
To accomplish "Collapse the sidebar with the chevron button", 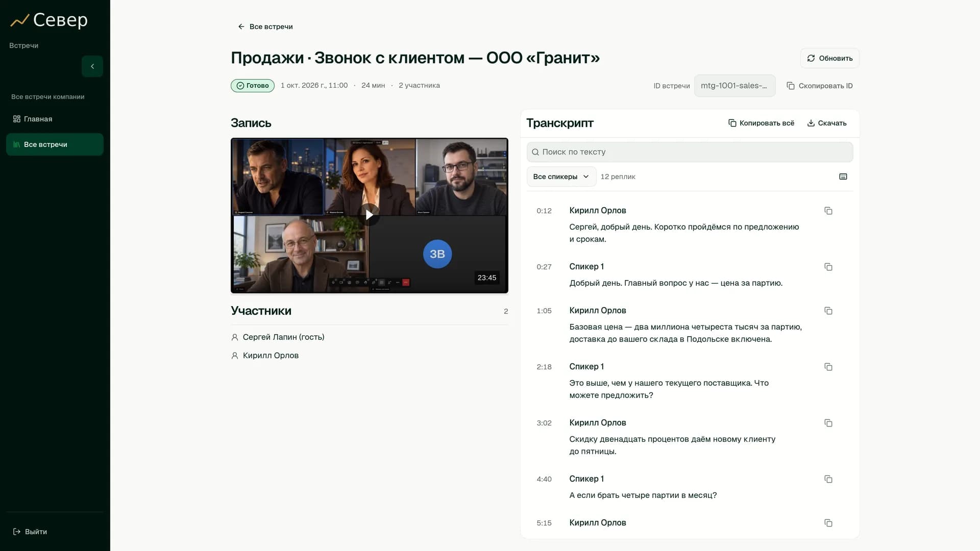I will pos(92,66).
